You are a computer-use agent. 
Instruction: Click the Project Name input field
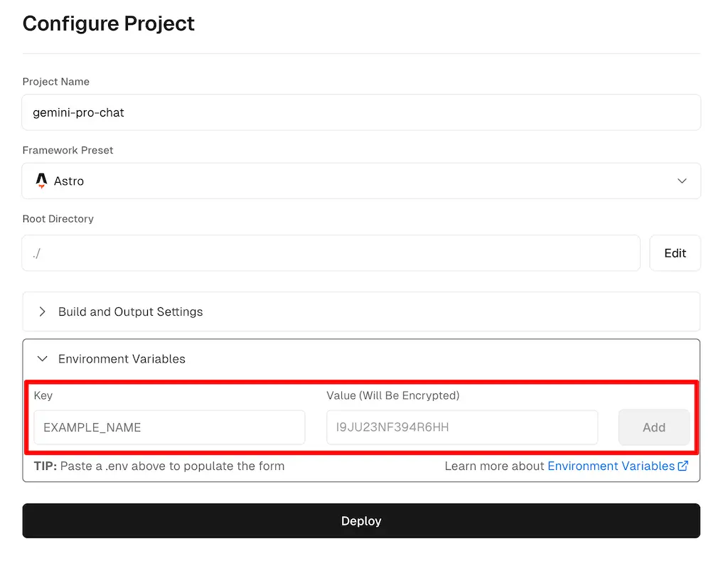click(x=360, y=112)
